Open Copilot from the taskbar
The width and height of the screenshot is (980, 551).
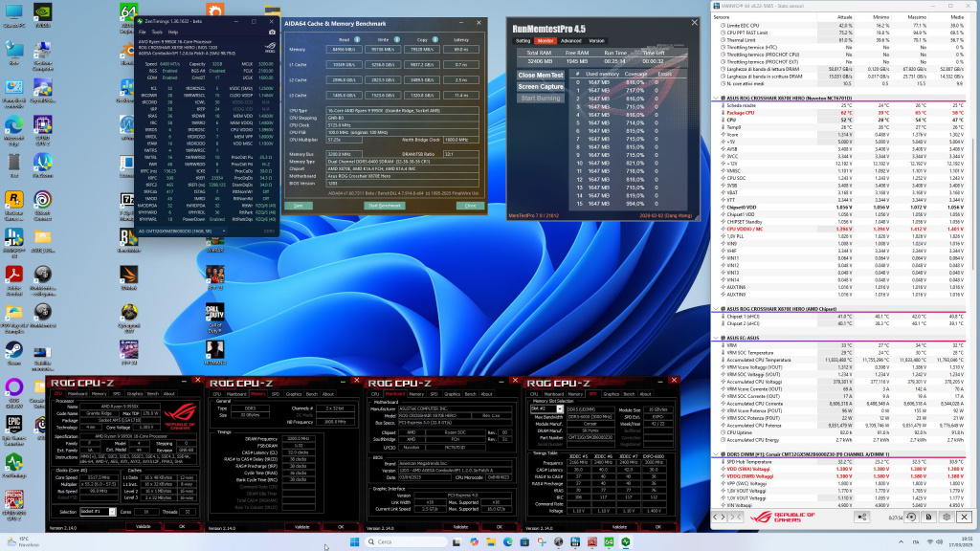pos(474,541)
